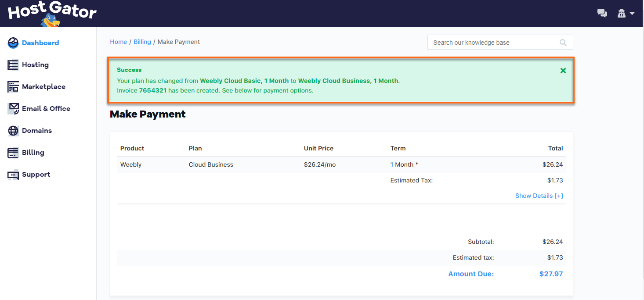
Task: Open Support in the sidebar
Action: tap(36, 174)
